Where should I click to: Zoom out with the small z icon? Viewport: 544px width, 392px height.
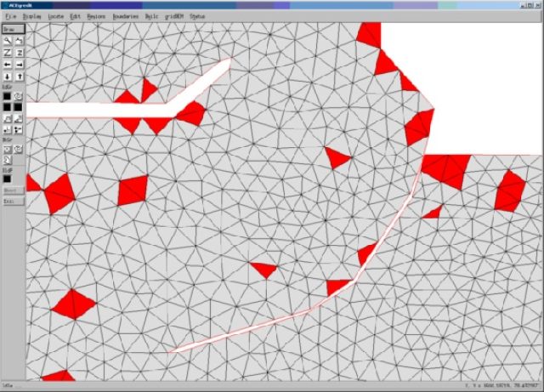tap(18, 52)
